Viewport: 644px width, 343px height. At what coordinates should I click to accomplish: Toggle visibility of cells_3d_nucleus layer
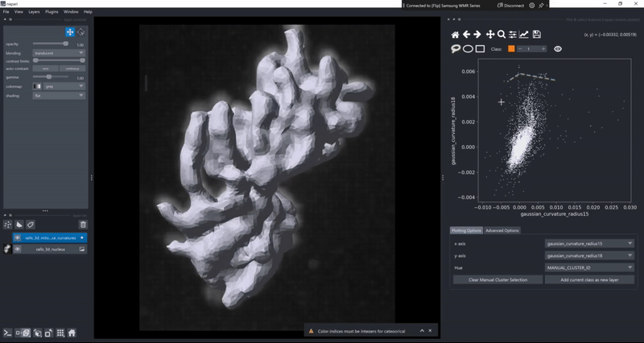coord(17,249)
